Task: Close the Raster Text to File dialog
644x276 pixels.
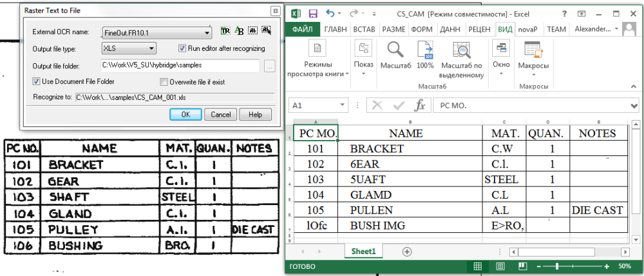Action: (274, 10)
